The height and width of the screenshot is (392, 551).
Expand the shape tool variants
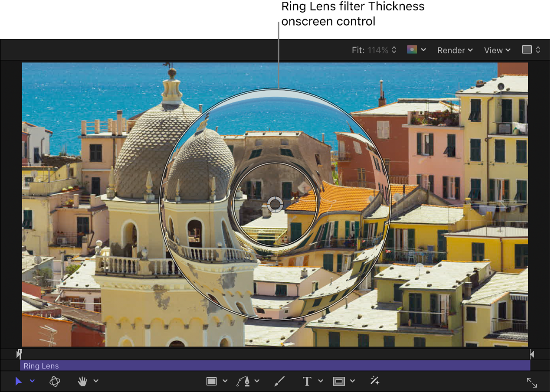tap(225, 381)
